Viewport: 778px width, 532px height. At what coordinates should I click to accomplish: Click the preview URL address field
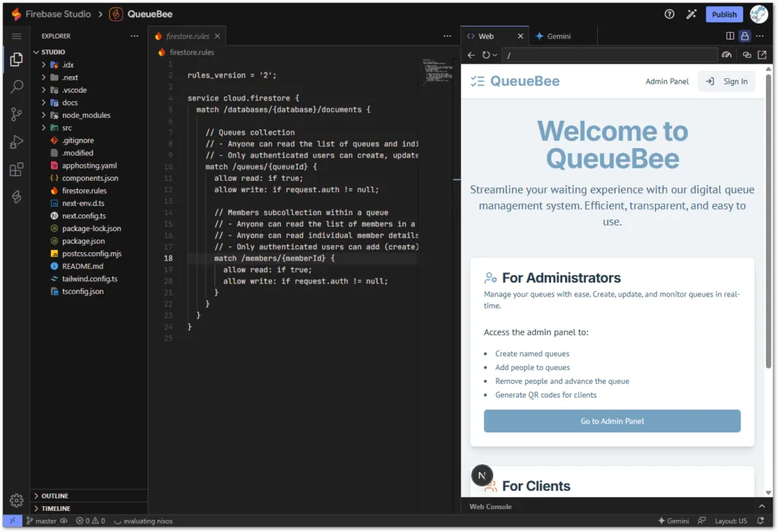[x=608, y=55]
